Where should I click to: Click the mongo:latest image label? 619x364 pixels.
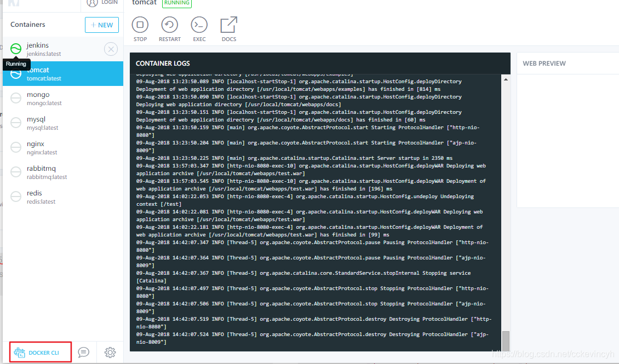click(44, 103)
